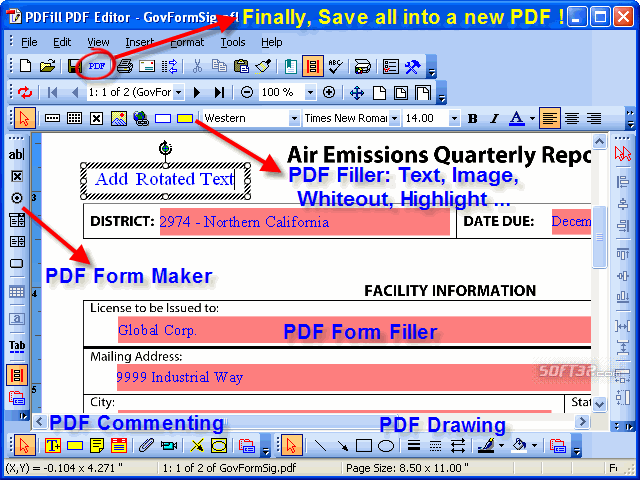Select line drawing tool

tap(320, 446)
